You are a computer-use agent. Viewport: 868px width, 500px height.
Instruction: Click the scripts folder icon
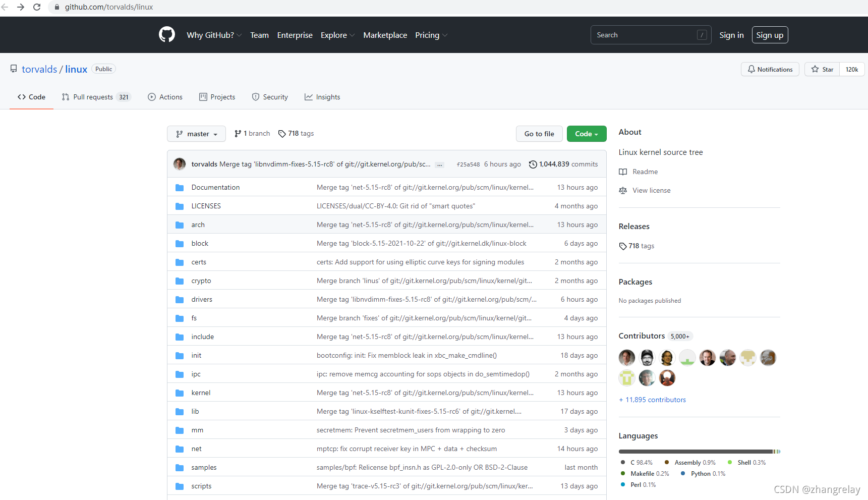pos(180,486)
